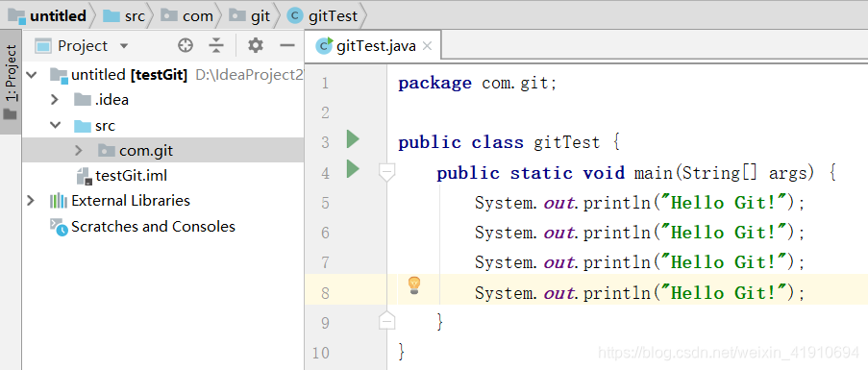Click line number 10 in gutter
The width and height of the screenshot is (868, 370).
pos(320,353)
